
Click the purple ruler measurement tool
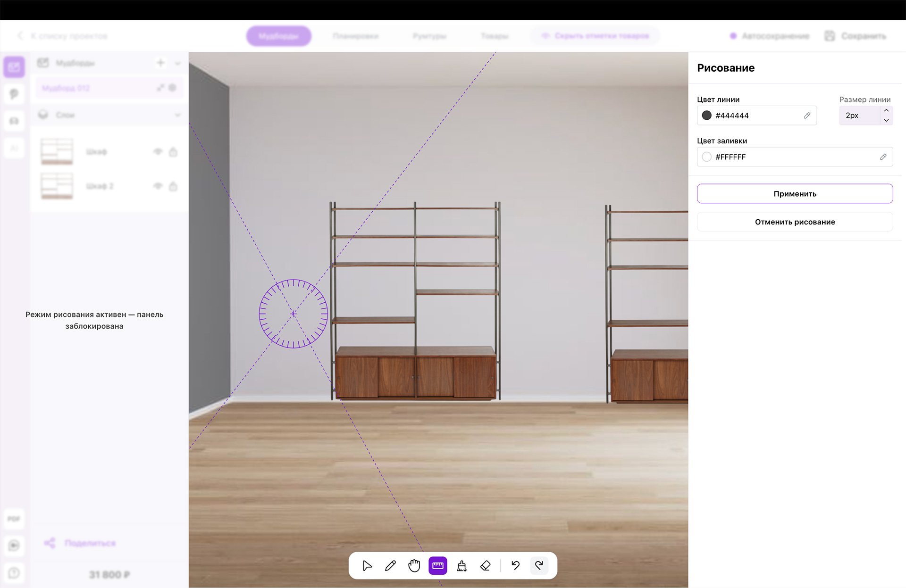(x=438, y=565)
